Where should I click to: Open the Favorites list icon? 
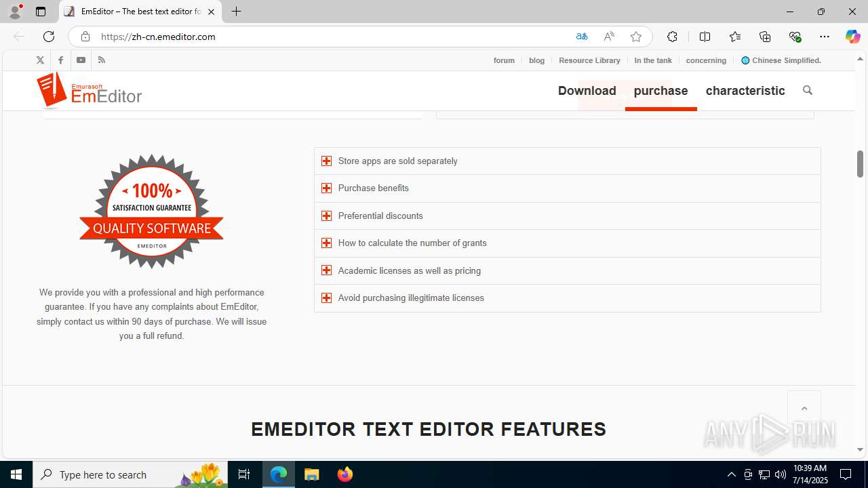tap(735, 37)
